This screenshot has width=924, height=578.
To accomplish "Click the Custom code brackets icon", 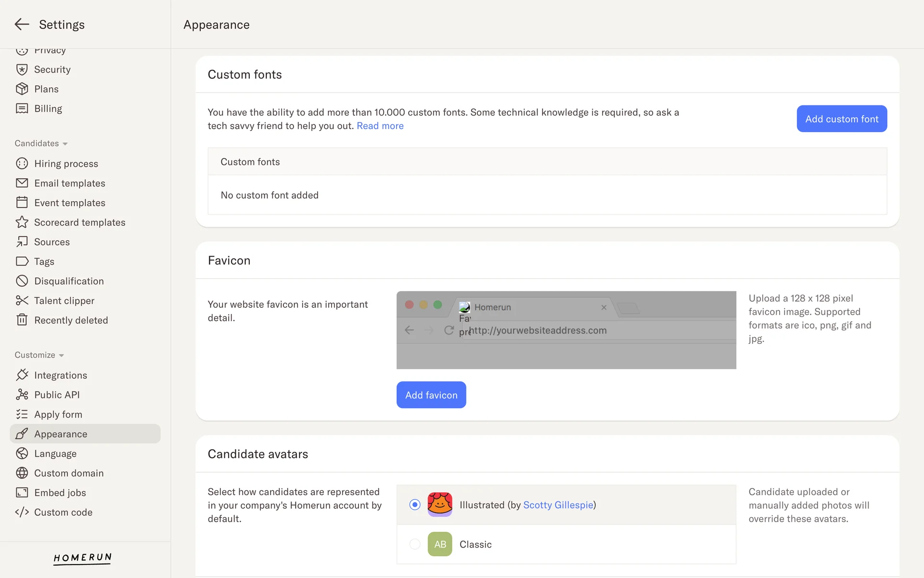I will point(22,512).
